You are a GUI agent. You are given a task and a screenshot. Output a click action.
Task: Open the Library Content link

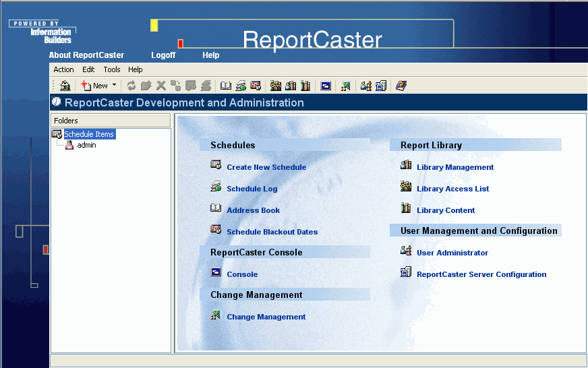(x=446, y=210)
